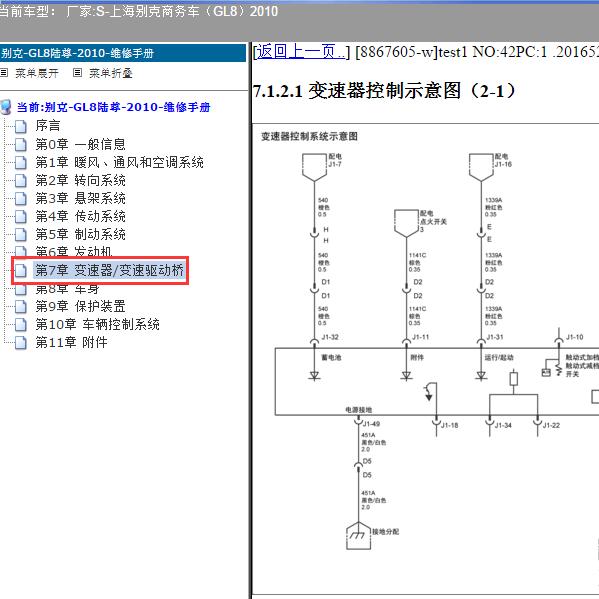Click the page icon beside 第0章 一般信息
Screen dimensions: 599x599
point(21,144)
